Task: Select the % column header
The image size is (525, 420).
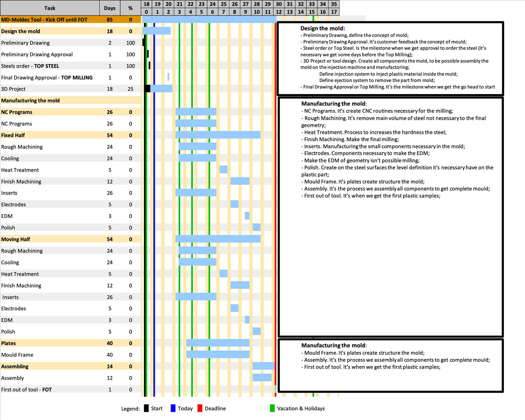Action: coord(130,8)
